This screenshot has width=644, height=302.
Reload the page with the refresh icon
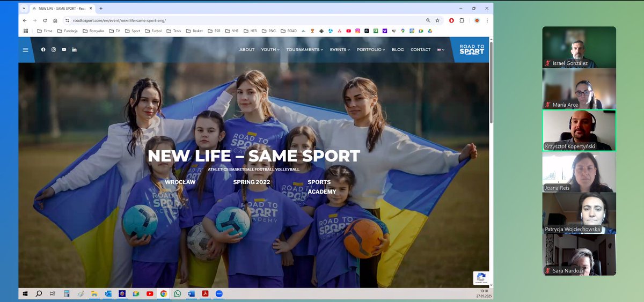[x=45, y=20]
